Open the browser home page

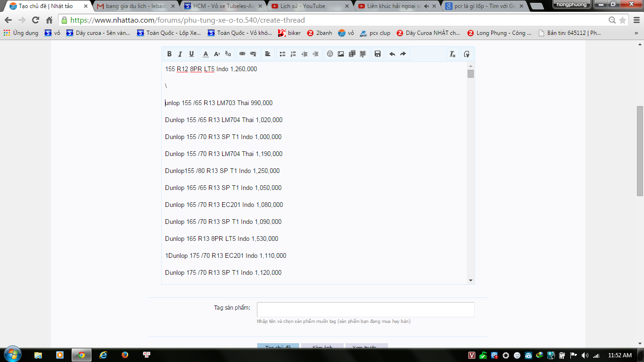coord(49,20)
